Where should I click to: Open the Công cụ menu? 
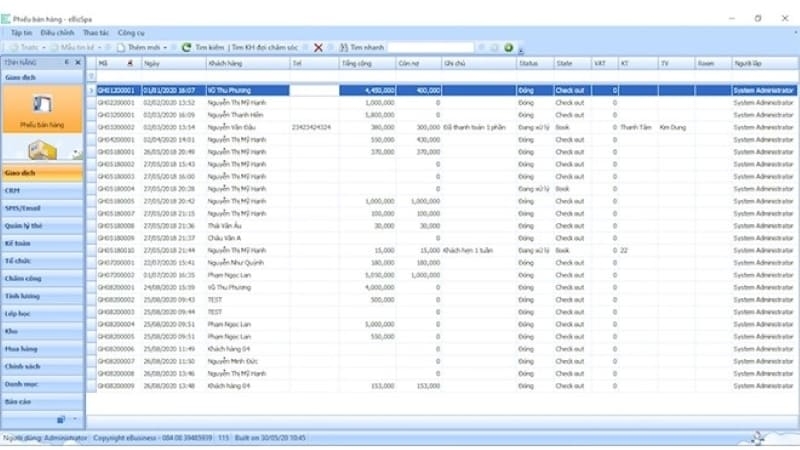coord(130,33)
